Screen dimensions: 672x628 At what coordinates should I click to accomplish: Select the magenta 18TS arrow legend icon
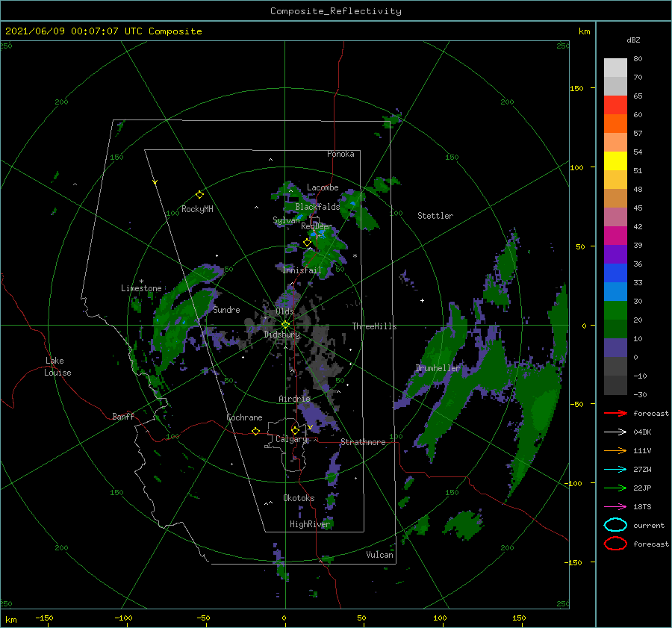click(615, 507)
